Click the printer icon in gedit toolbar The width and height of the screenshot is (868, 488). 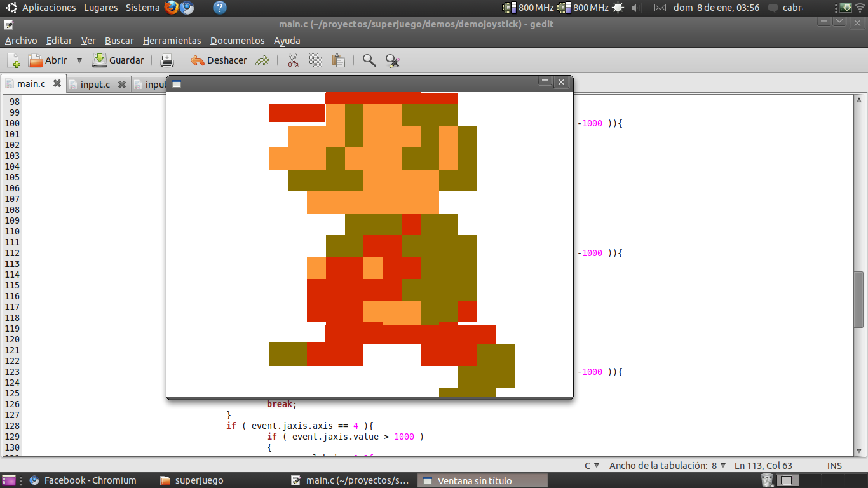point(167,60)
